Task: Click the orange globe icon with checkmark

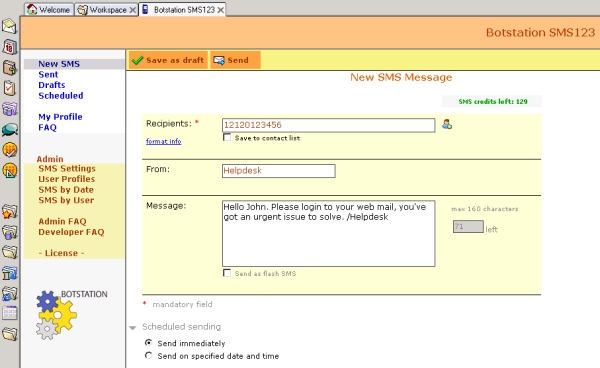Action: pyautogui.click(x=9, y=150)
